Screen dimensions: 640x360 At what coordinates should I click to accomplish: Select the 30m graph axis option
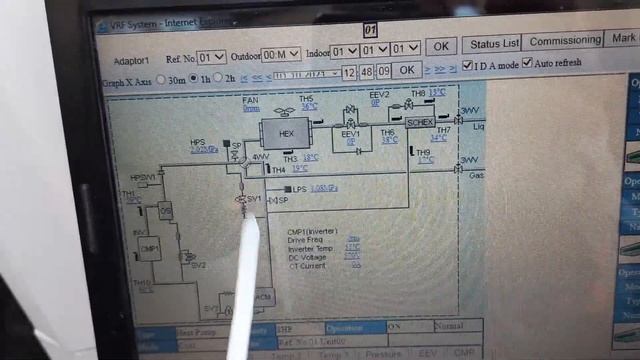pos(161,79)
